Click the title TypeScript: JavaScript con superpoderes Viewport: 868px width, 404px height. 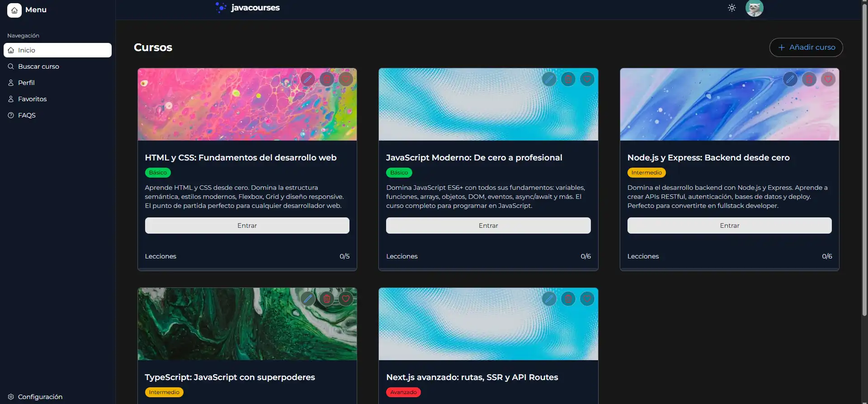pos(230,377)
